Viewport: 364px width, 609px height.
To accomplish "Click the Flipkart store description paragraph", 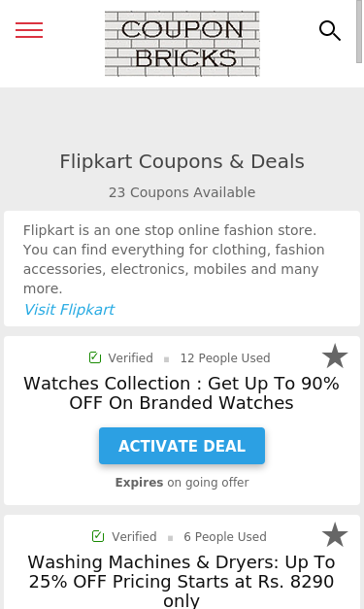I will click(x=174, y=259).
